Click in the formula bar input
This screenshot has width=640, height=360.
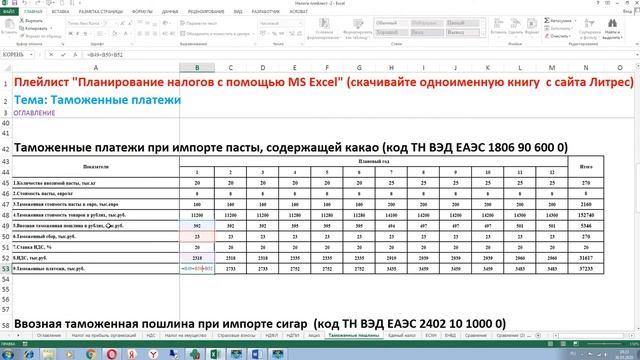click(x=358, y=55)
